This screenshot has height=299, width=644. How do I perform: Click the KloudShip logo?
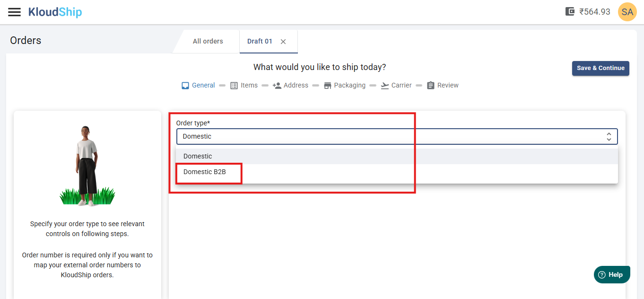55,12
